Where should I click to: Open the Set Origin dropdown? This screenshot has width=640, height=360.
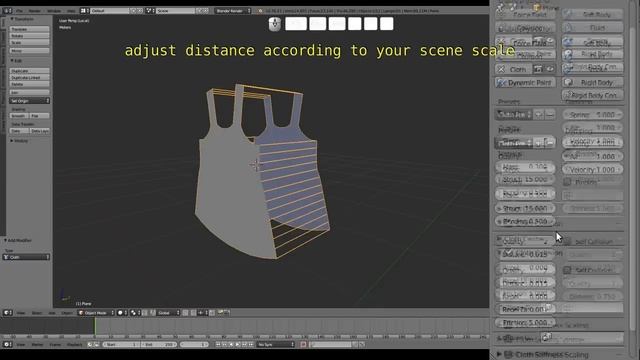click(x=29, y=100)
